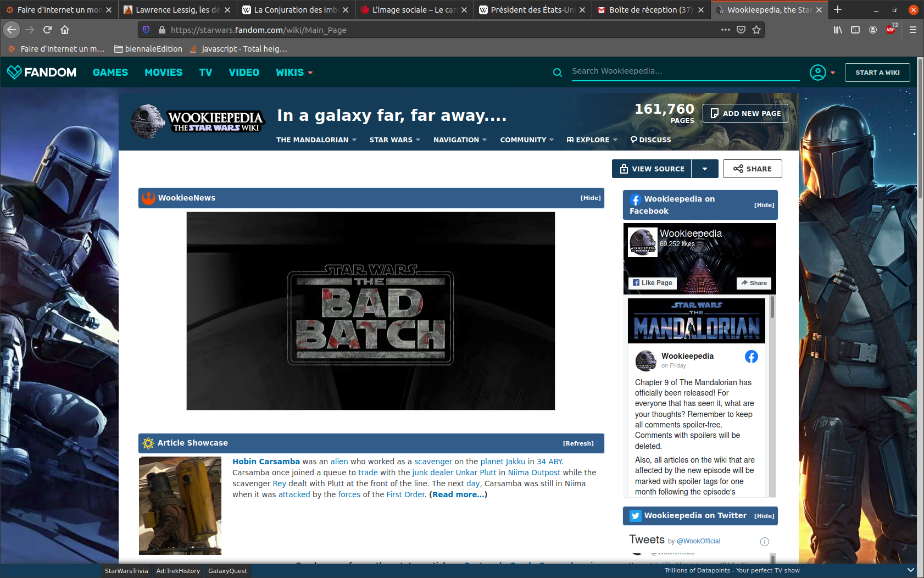The width and height of the screenshot is (924, 578).
Task: Open the Hobin Carsamba article link
Action: (x=266, y=462)
